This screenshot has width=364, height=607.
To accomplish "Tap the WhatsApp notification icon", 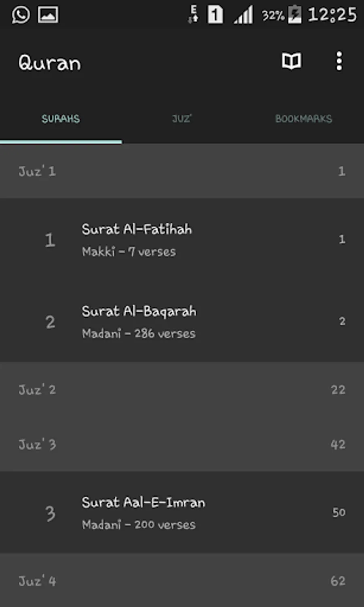I will coord(21,15).
